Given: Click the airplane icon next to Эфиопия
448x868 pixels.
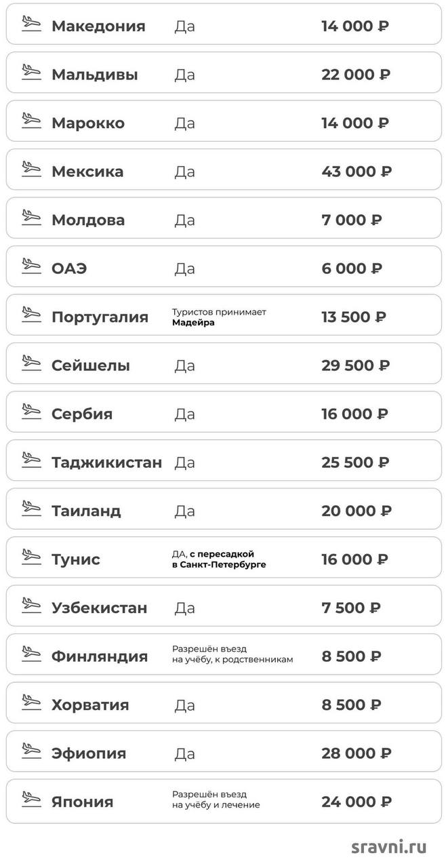Looking at the screenshot, I should [31, 751].
